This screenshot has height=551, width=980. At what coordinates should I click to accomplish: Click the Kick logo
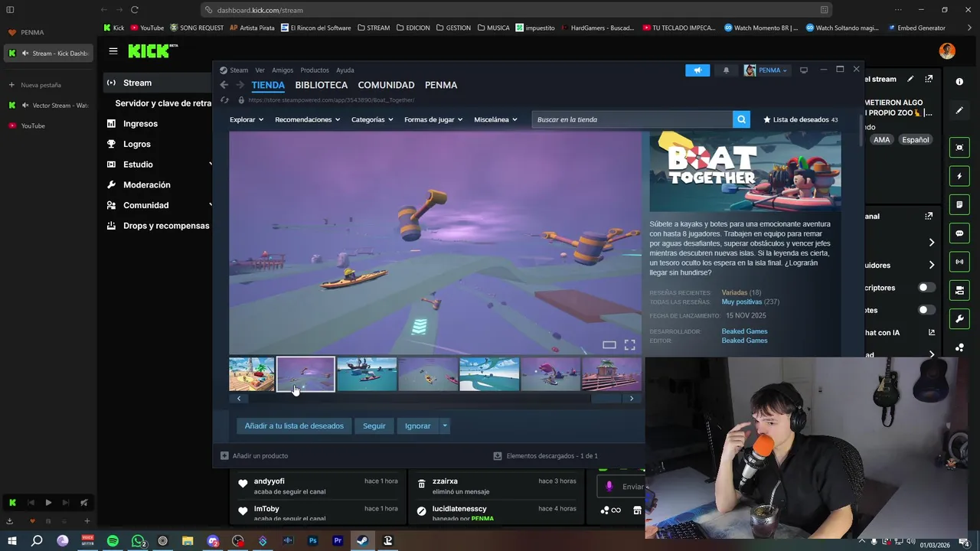coord(152,51)
